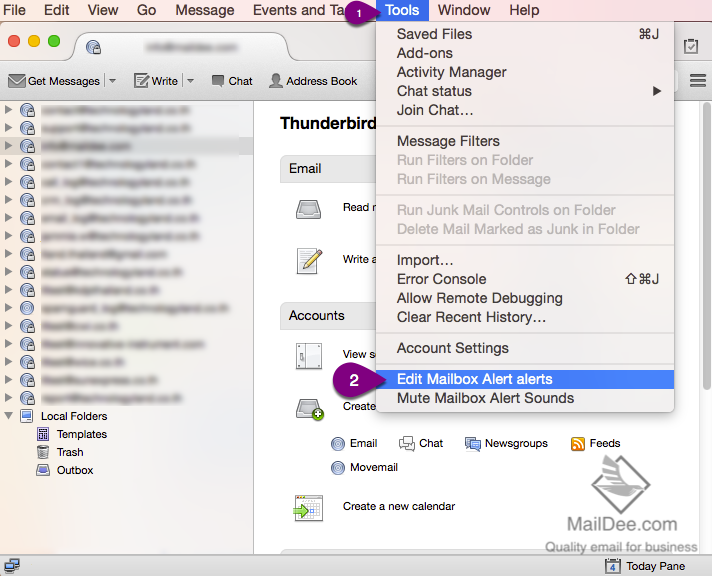Collapse the Local Folders tree
This screenshot has width=712, height=576.
(8, 415)
